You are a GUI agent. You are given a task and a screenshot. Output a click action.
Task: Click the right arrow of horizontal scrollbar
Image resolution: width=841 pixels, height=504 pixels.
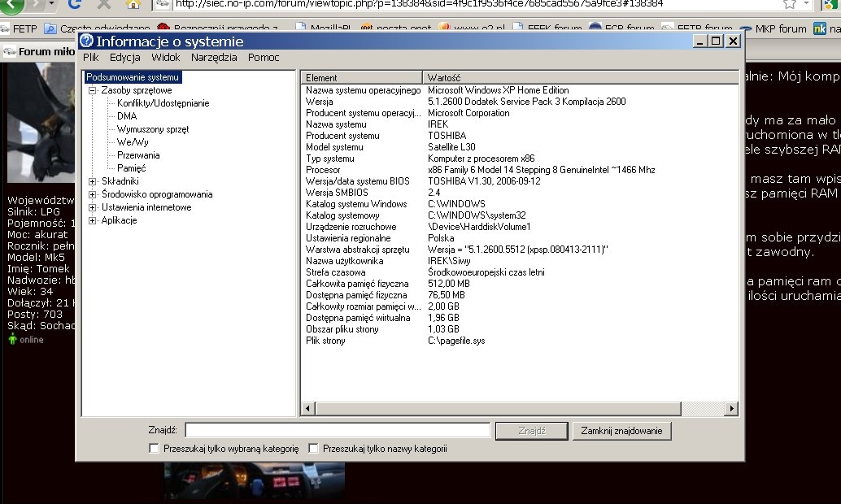coord(731,409)
